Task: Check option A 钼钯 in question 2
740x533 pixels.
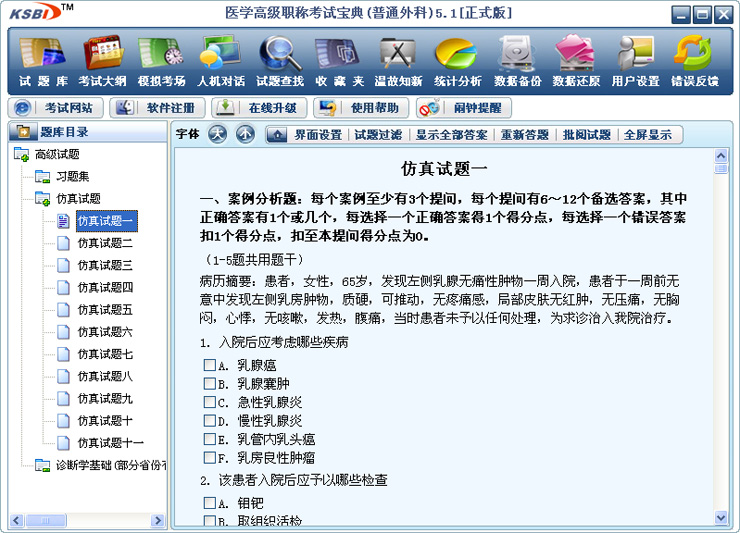Action: (x=210, y=503)
